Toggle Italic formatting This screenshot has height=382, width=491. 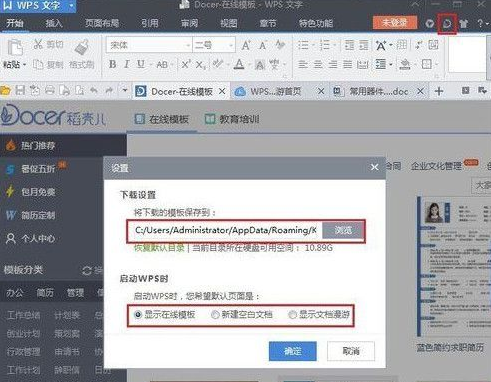[x=127, y=64]
